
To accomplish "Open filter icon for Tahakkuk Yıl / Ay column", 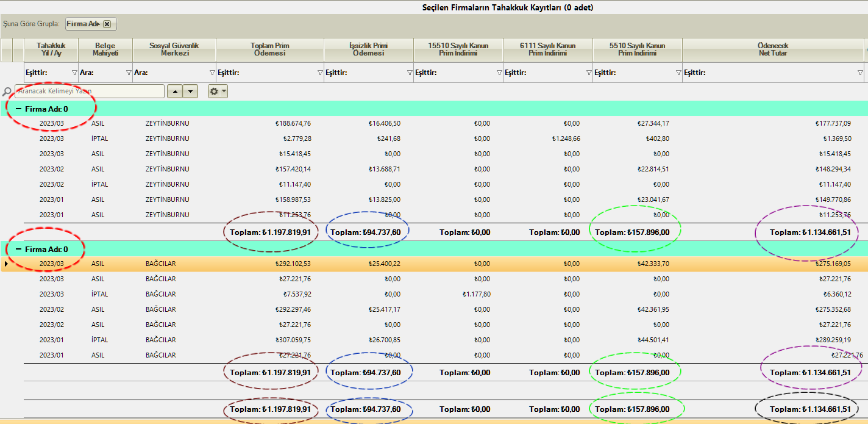I will pos(74,73).
